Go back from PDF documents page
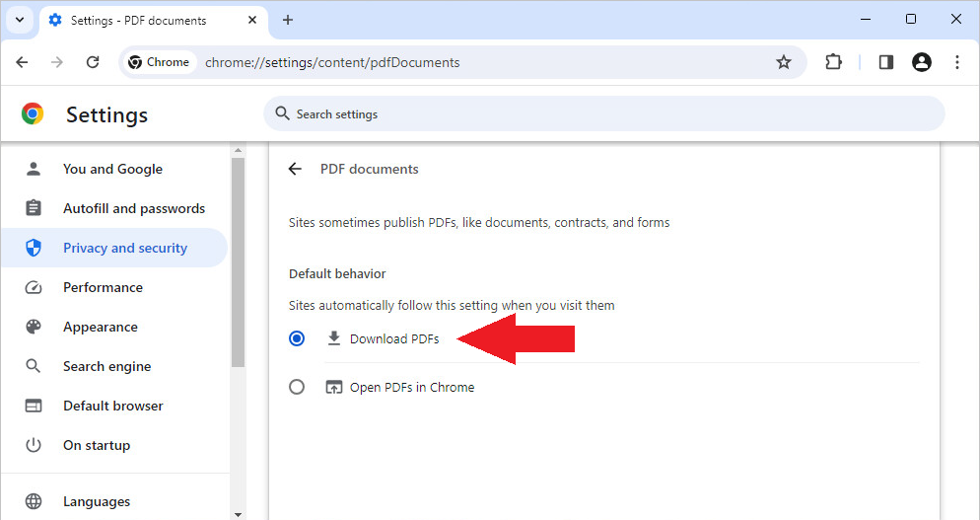 [295, 169]
